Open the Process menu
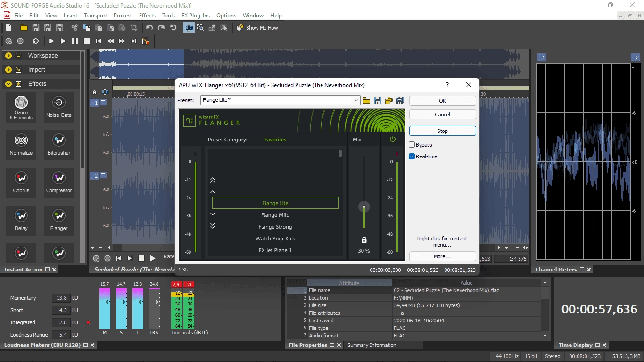 (123, 16)
